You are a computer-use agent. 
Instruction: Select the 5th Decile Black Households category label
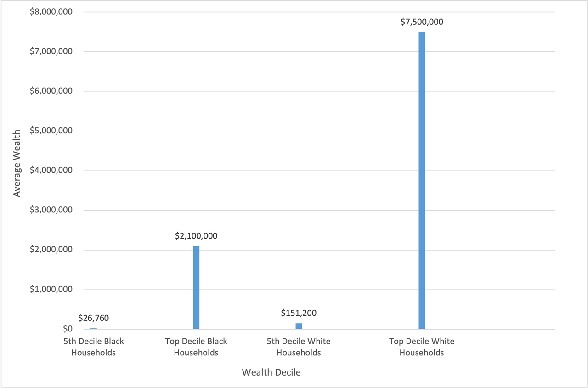coord(94,347)
